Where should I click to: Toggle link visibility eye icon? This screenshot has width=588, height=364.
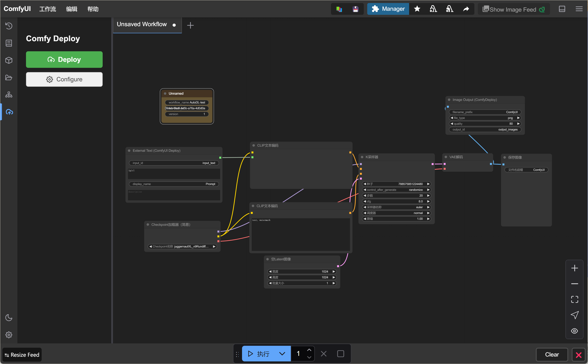(x=574, y=331)
